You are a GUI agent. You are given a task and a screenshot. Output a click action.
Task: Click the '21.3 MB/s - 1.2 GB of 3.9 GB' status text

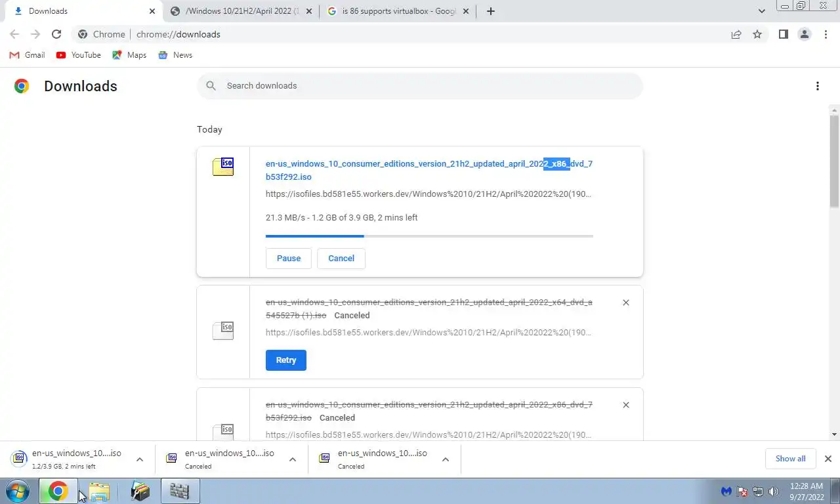(341, 218)
